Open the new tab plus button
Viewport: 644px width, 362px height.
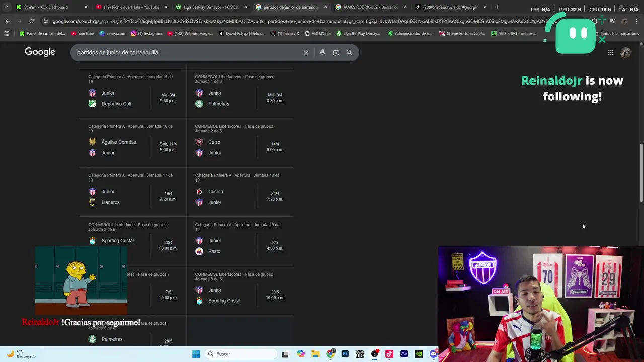pyautogui.click(x=497, y=7)
